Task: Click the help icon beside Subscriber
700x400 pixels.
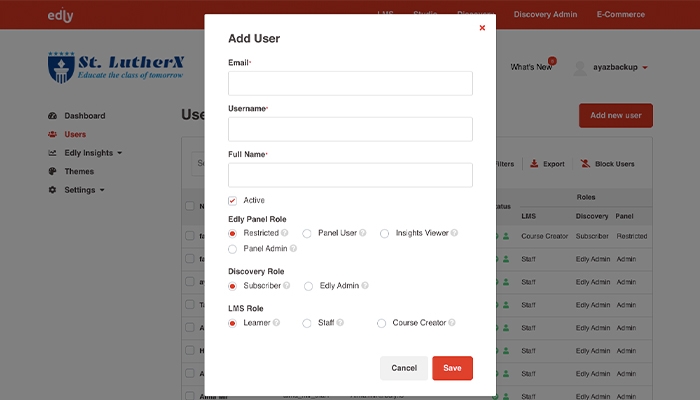Action: pos(287,286)
